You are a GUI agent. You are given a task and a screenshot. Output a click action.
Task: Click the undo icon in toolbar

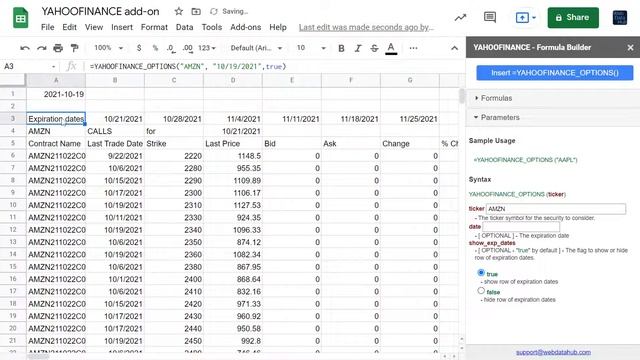(x=25, y=48)
